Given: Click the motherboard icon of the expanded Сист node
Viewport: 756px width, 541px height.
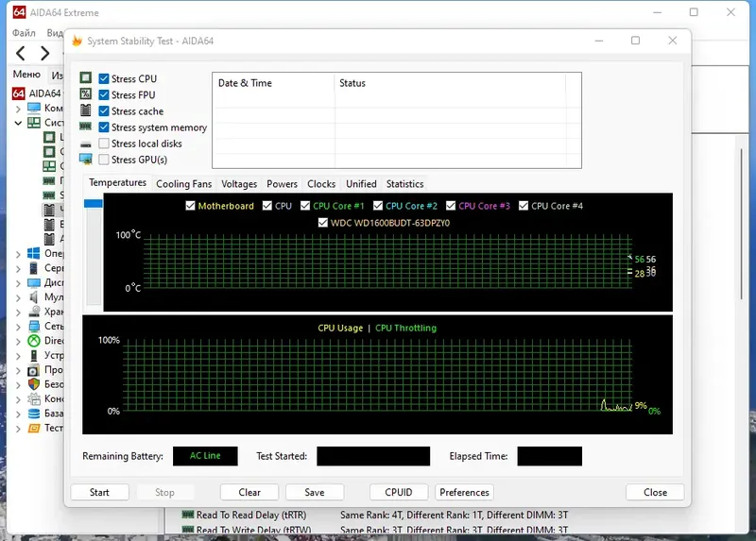Looking at the screenshot, I should tap(34, 123).
